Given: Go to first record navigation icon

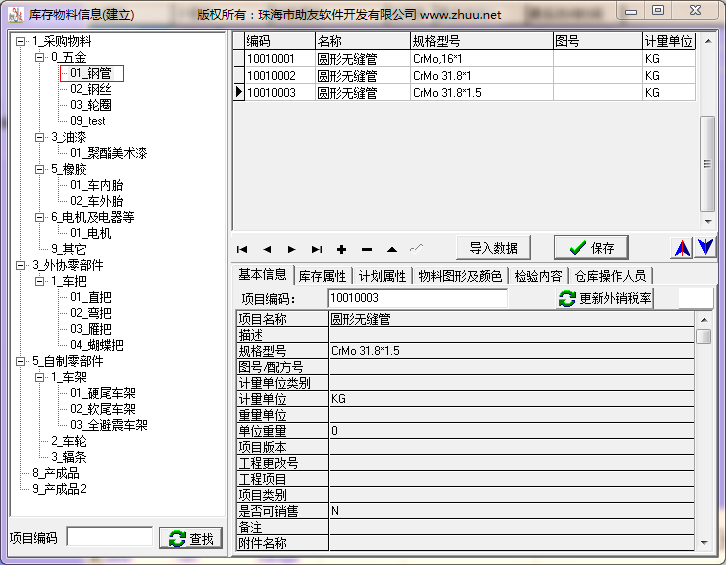Looking at the screenshot, I should [x=242, y=250].
